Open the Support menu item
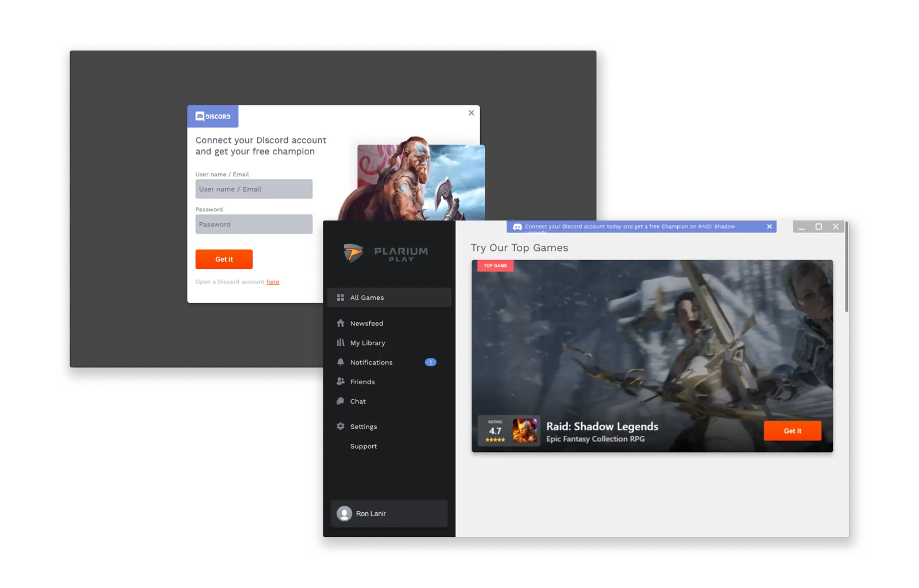Screen dimensions: 919x588 (x=364, y=446)
